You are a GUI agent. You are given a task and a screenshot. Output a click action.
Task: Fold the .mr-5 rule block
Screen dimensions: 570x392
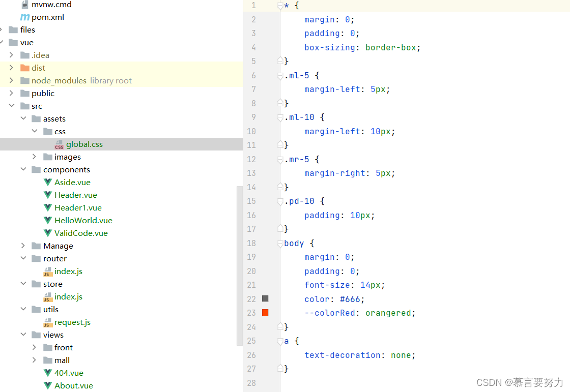[280, 160]
